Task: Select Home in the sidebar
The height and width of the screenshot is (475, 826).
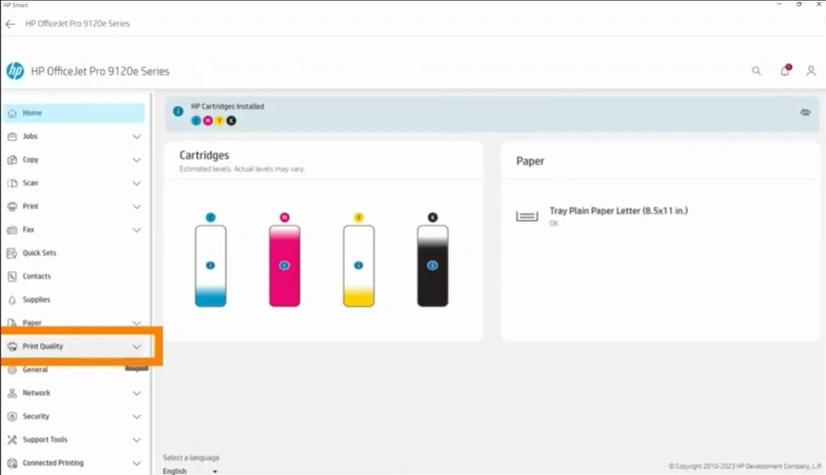Action: point(74,113)
